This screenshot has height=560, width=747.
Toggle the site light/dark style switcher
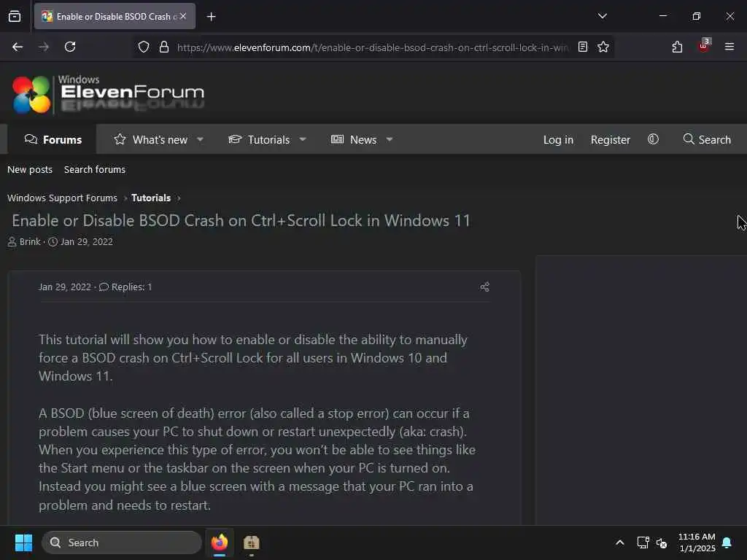point(653,139)
